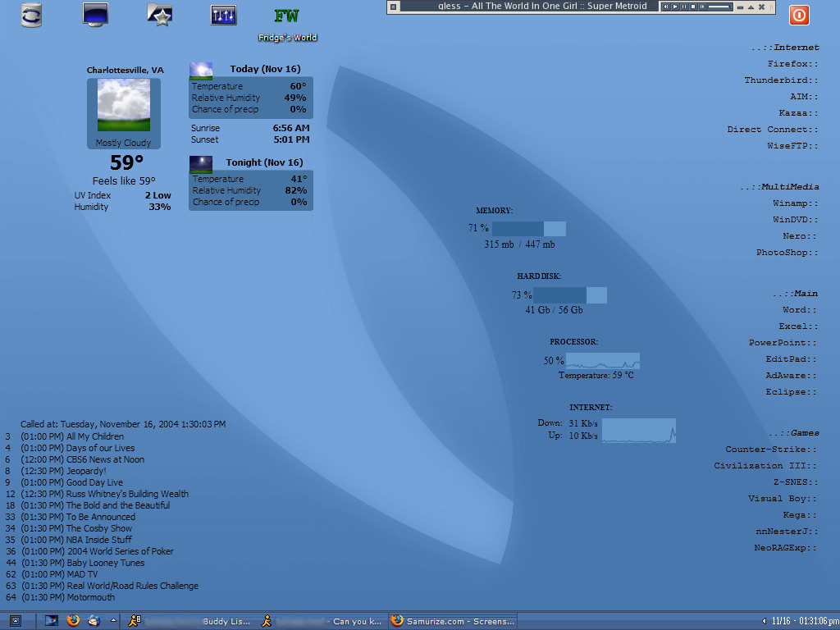This screenshot has width=840, height=630.
Task: Open Word from the Main list
Action: tap(800, 309)
